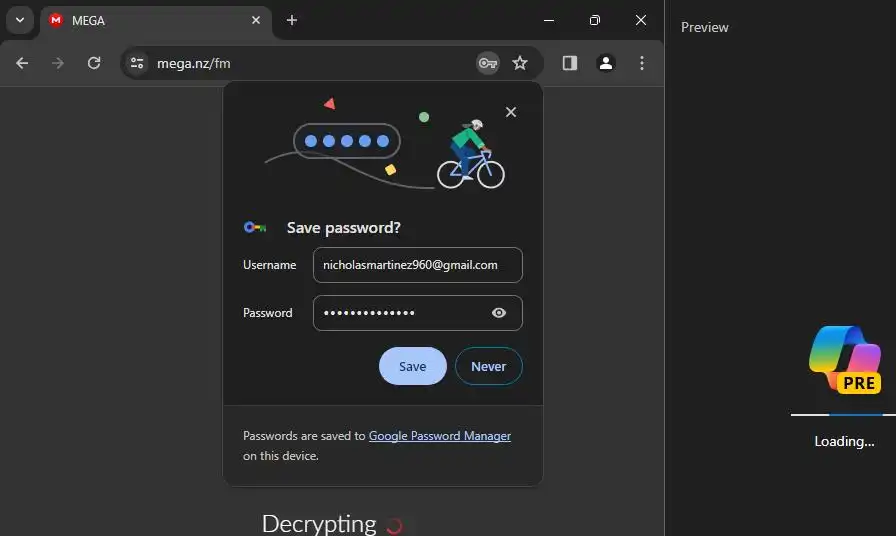Open the Google Password Manager link
Viewport: 896px width, 536px height.
439,435
